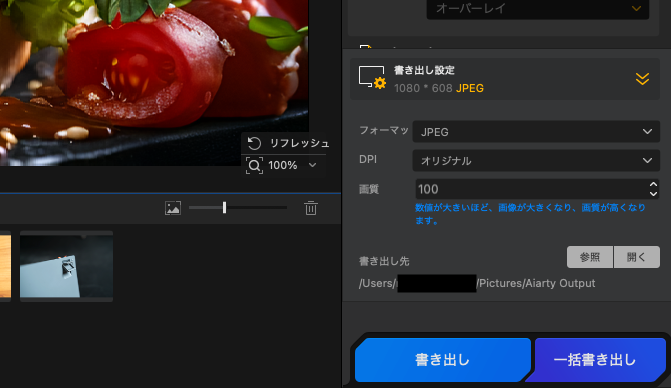Click the thumbnail size image icon

click(x=173, y=208)
